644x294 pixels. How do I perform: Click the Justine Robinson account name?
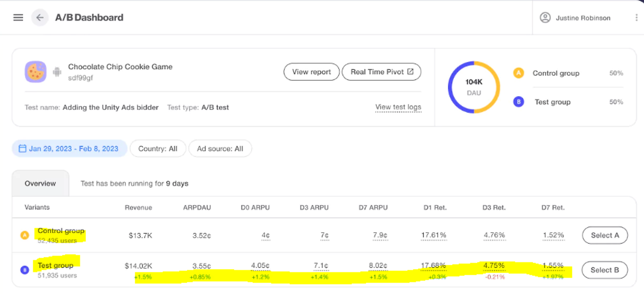click(x=583, y=18)
